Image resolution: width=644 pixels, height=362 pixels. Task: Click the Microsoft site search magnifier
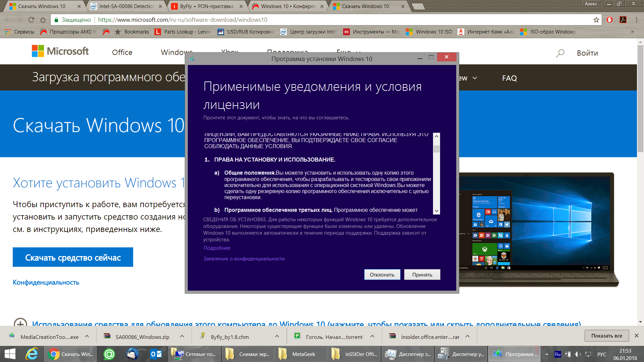[560, 53]
